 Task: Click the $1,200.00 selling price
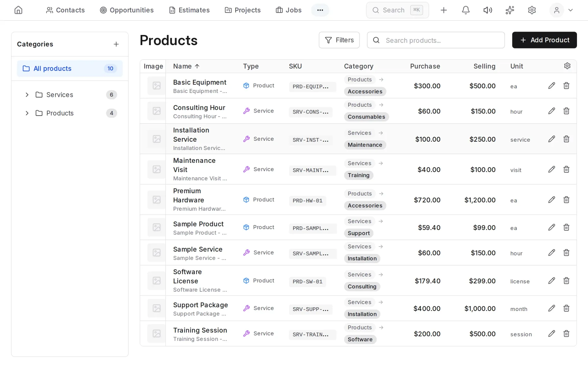pyautogui.click(x=480, y=200)
